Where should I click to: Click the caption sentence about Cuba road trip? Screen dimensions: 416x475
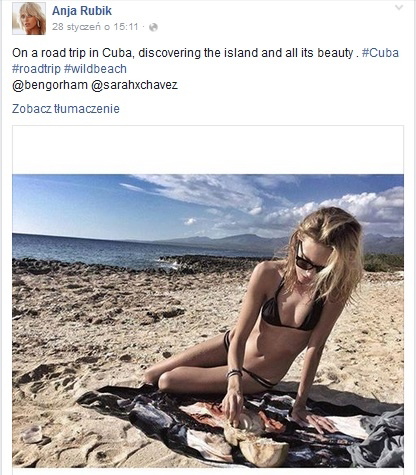coord(185,53)
